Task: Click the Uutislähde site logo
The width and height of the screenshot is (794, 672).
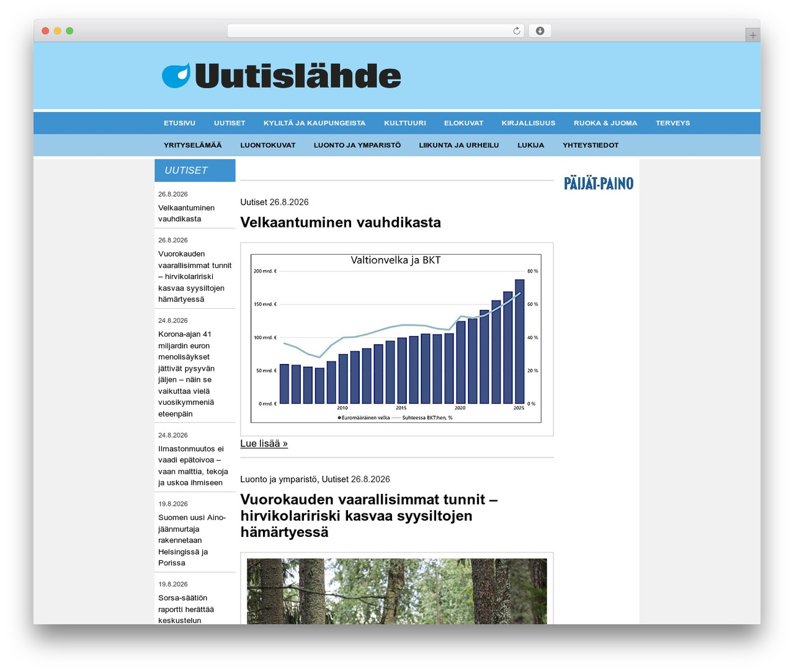Action: pos(281,76)
